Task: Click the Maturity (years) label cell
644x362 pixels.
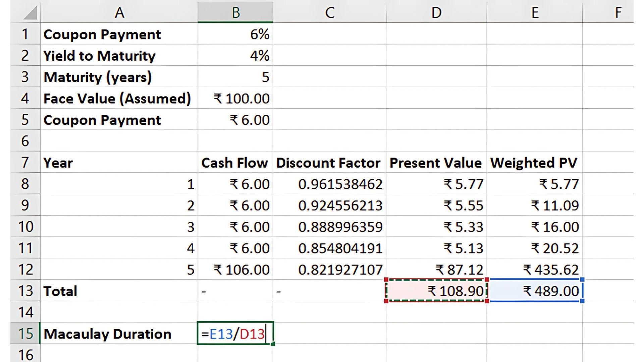Action: point(119,77)
